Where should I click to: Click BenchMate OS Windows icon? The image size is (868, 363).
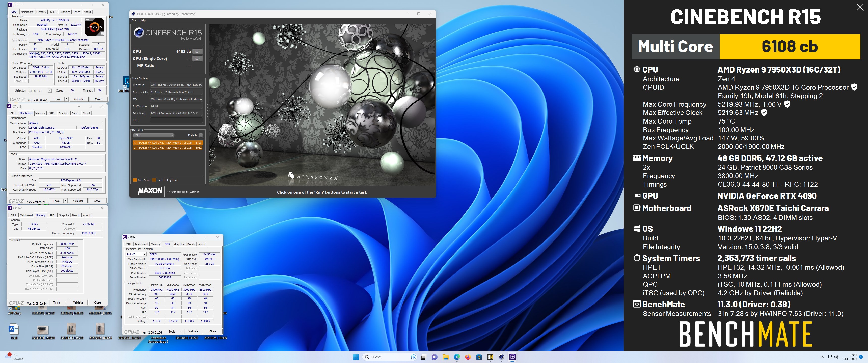pos(637,229)
